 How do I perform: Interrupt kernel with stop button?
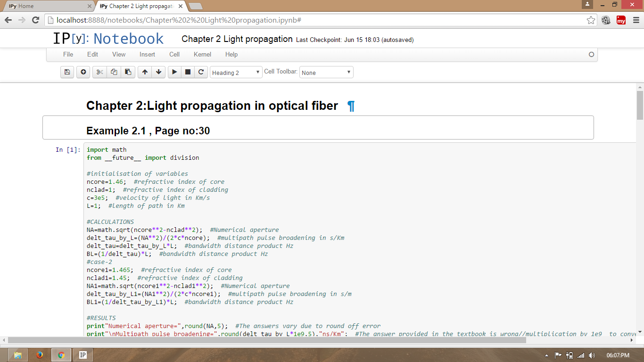pyautogui.click(x=188, y=72)
